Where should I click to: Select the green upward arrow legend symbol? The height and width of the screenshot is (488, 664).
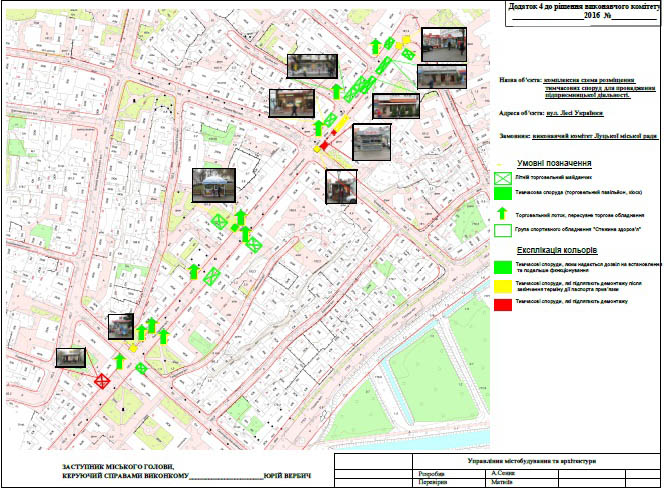[501, 214]
